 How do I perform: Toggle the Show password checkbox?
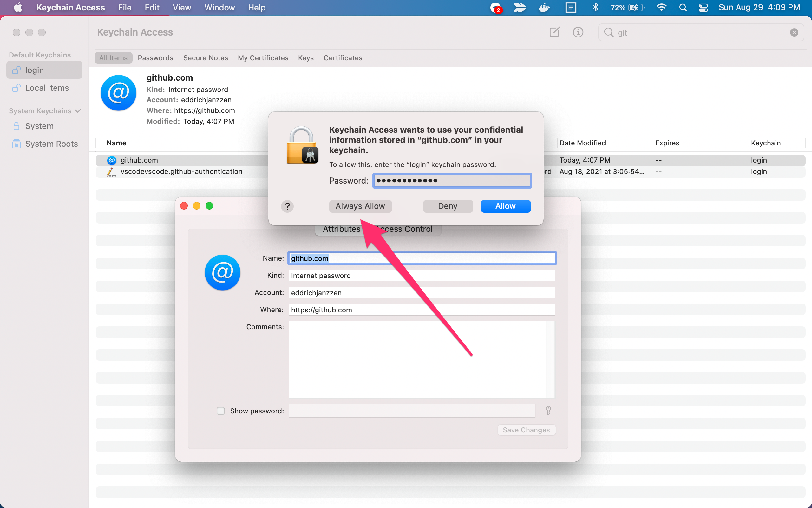pos(221,411)
